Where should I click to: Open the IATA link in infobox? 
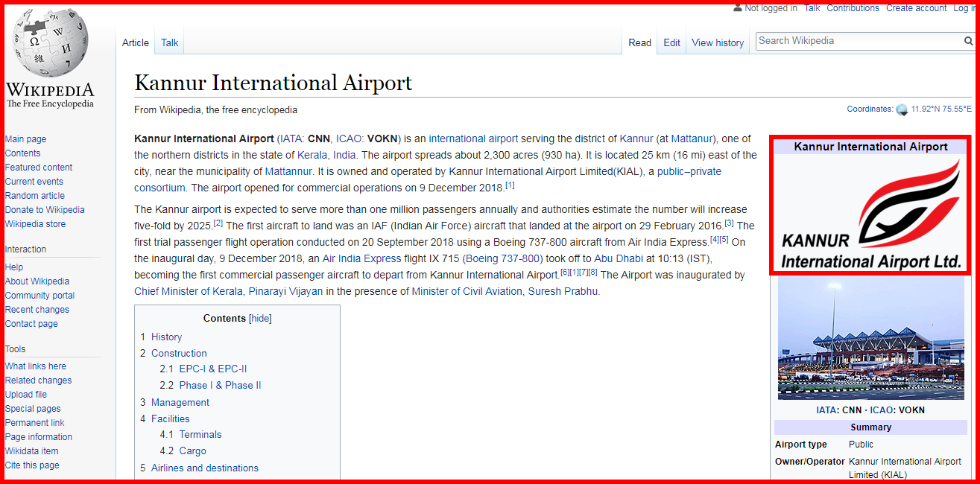click(x=826, y=410)
